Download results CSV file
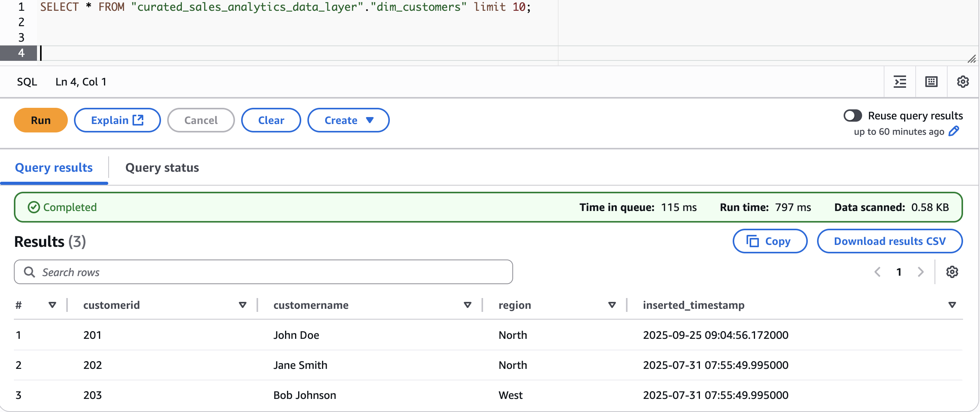 [890, 241]
